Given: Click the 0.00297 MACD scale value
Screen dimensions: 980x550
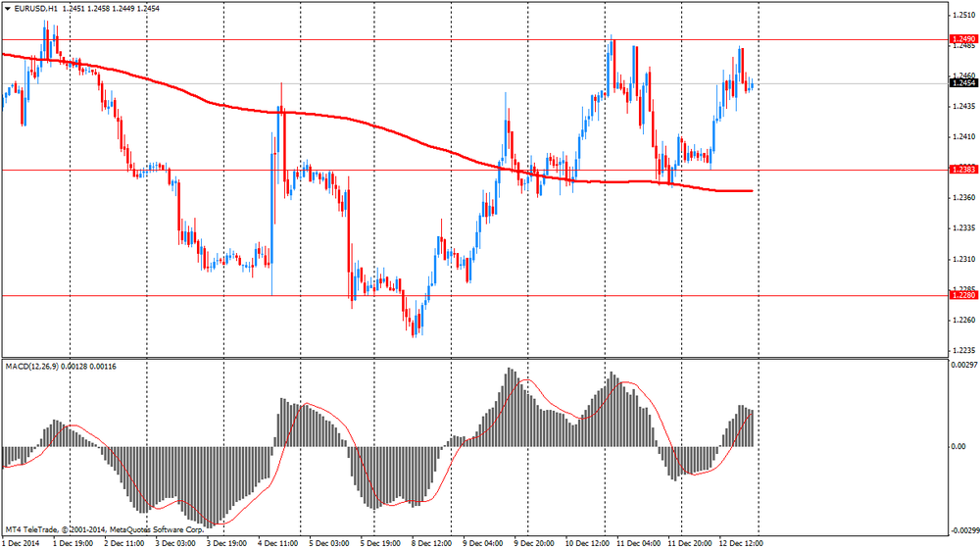Looking at the screenshot, I should [x=963, y=365].
